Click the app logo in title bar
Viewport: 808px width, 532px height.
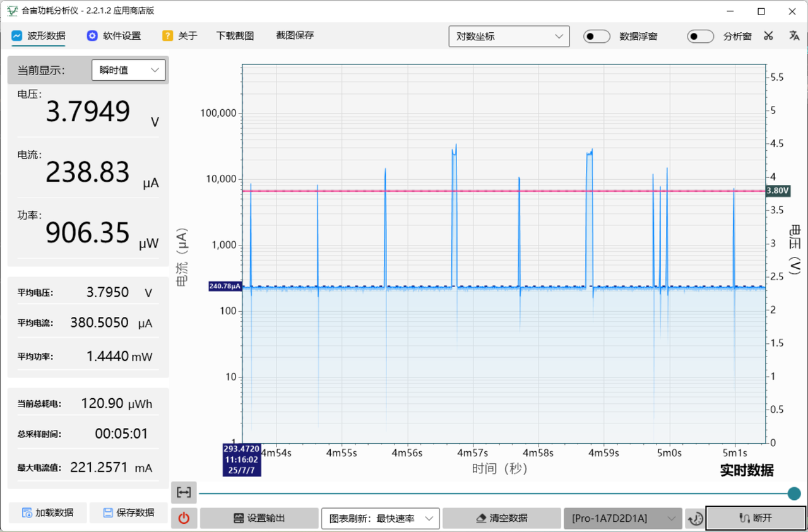[x=11, y=11]
